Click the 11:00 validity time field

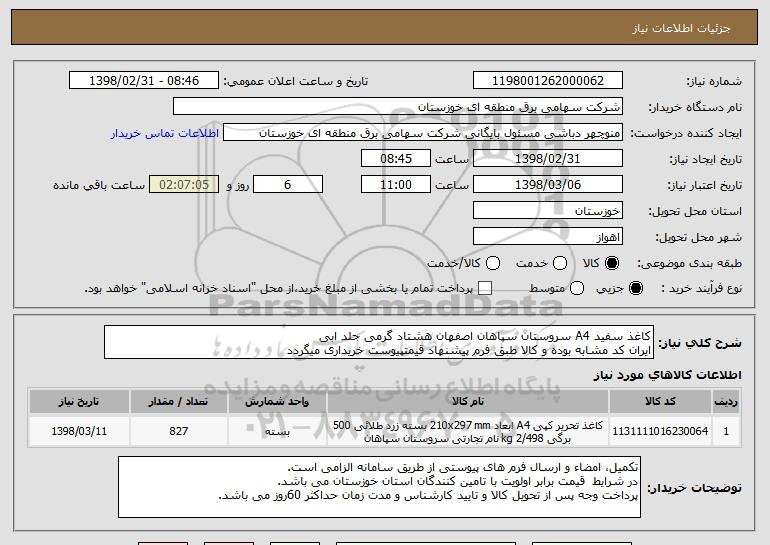point(396,185)
